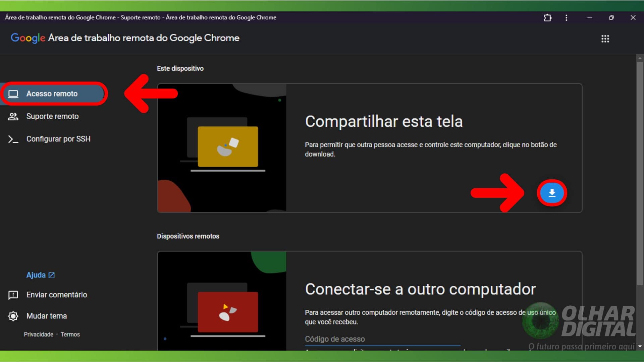Viewport: 644px width, 362px height.
Task: Open the extensions puzzle icon in title bar
Action: pos(547,18)
